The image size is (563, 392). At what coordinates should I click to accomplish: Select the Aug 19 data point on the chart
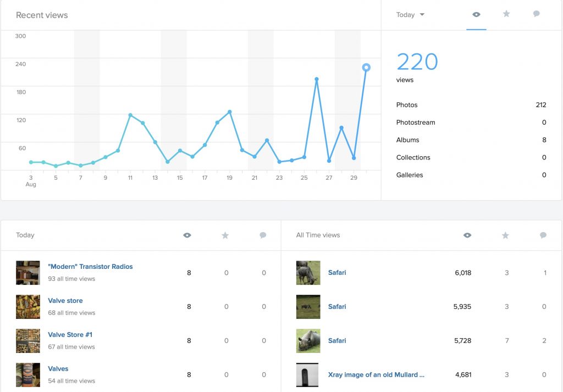[x=229, y=112]
